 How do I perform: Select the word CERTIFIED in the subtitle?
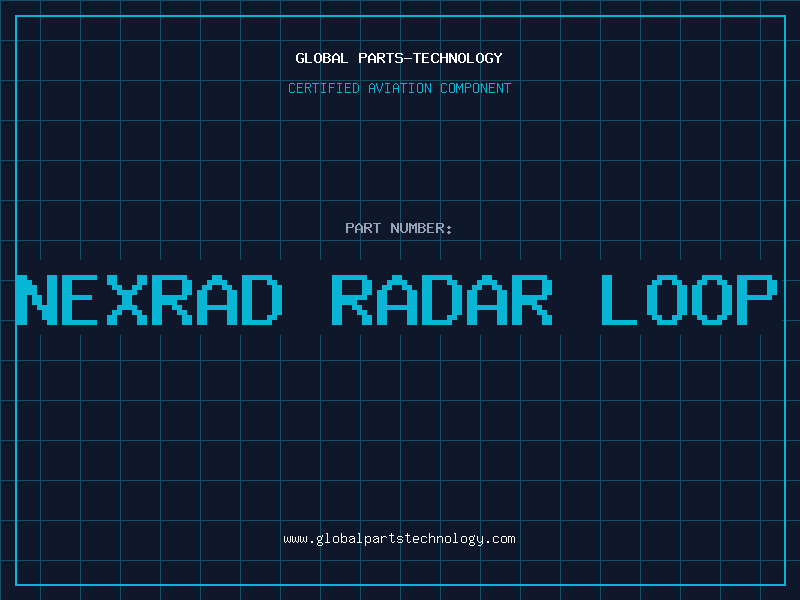(323, 88)
